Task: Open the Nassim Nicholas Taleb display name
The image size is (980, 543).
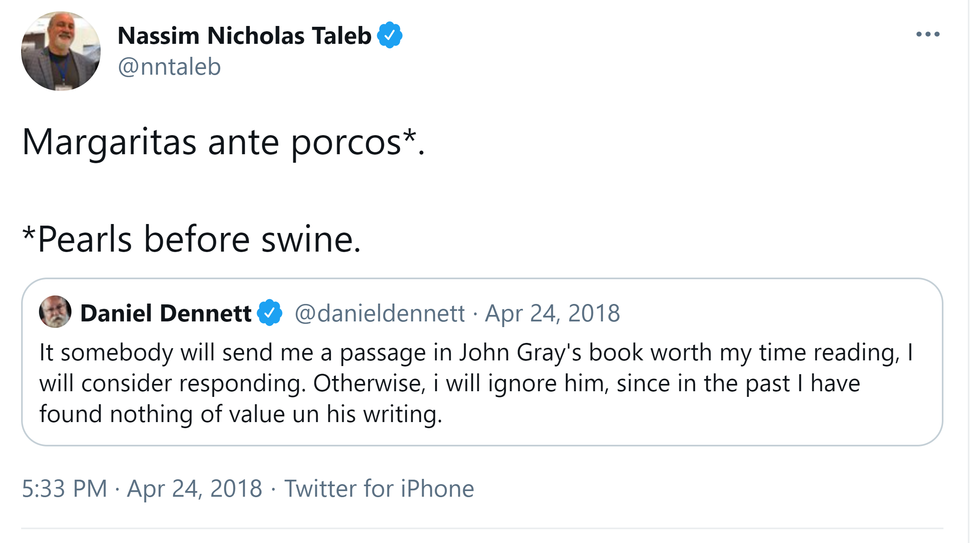Action: (244, 36)
